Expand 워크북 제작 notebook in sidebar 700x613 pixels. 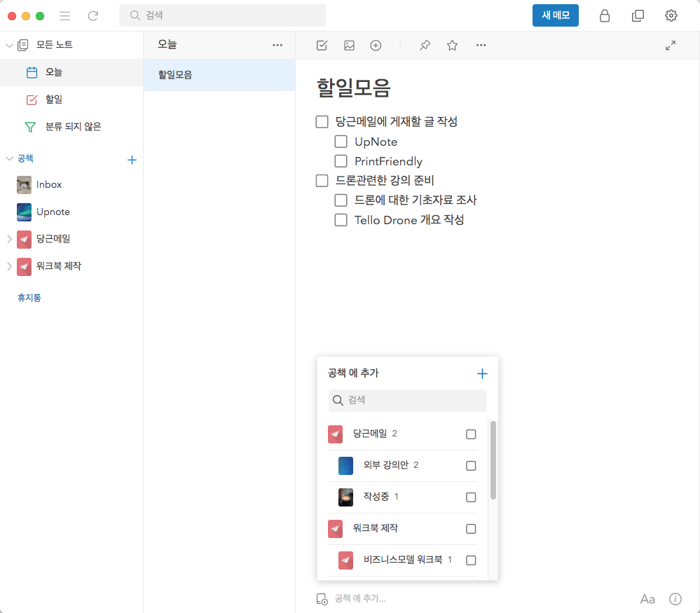tap(9, 266)
